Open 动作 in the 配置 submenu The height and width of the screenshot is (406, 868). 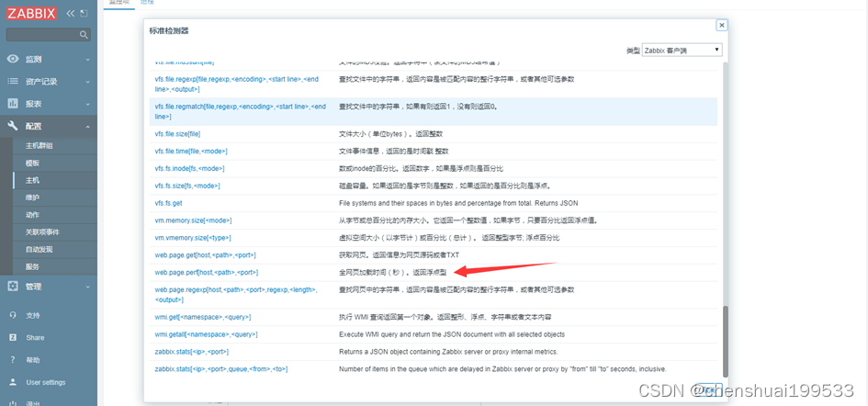[x=33, y=215]
